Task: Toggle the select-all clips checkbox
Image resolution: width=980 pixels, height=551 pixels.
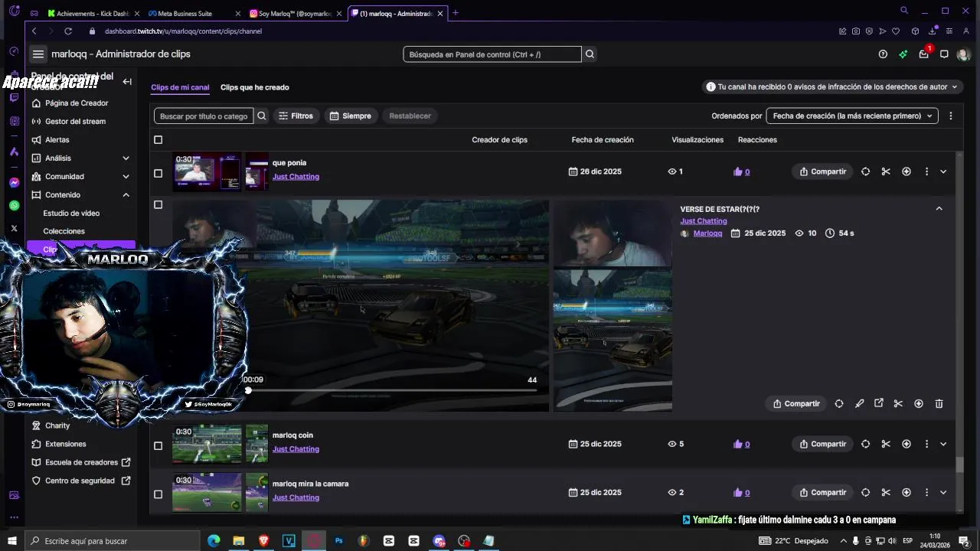Action: pos(158,140)
